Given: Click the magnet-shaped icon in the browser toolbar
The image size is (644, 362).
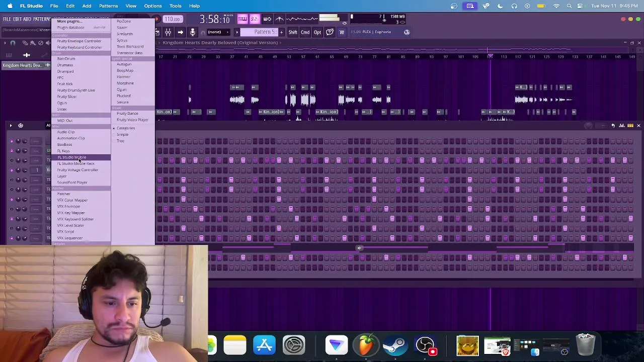Looking at the screenshot, I should 13,43.
